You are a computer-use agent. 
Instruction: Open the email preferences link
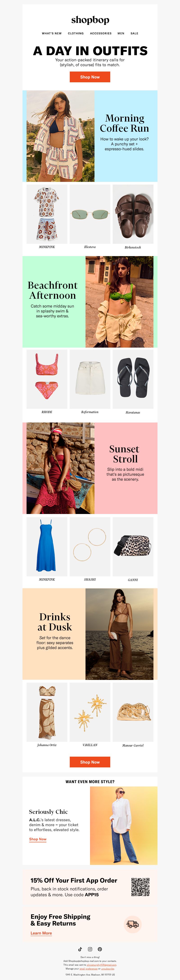tap(88, 969)
